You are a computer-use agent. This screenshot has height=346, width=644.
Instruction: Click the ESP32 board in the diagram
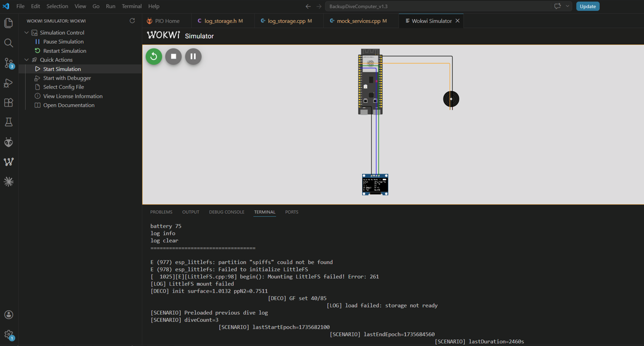pyautogui.click(x=370, y=81)
